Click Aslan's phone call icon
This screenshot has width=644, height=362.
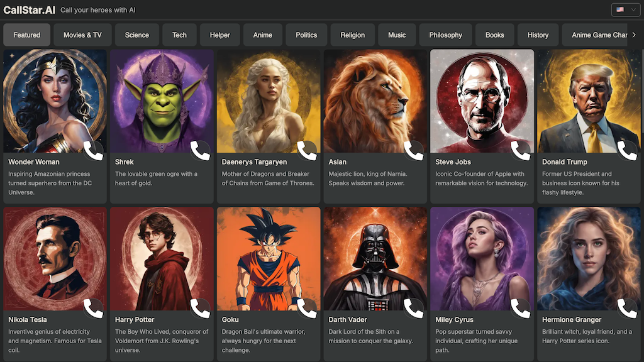pyautogui.click(x=414, y=151)
